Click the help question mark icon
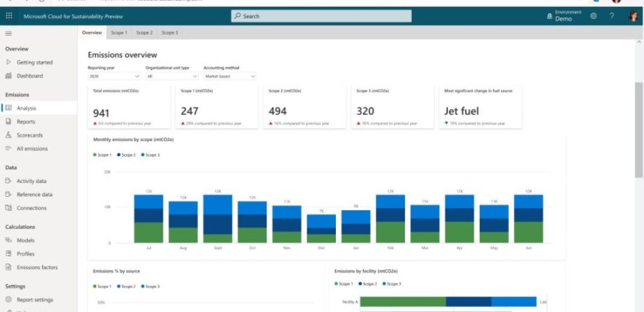The image size is (644, 312). pyautogui.click(x=611, y=16)
